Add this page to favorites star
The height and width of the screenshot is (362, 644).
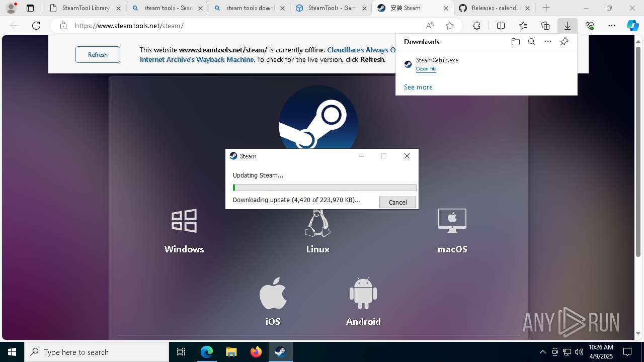[x=450, y=26]
